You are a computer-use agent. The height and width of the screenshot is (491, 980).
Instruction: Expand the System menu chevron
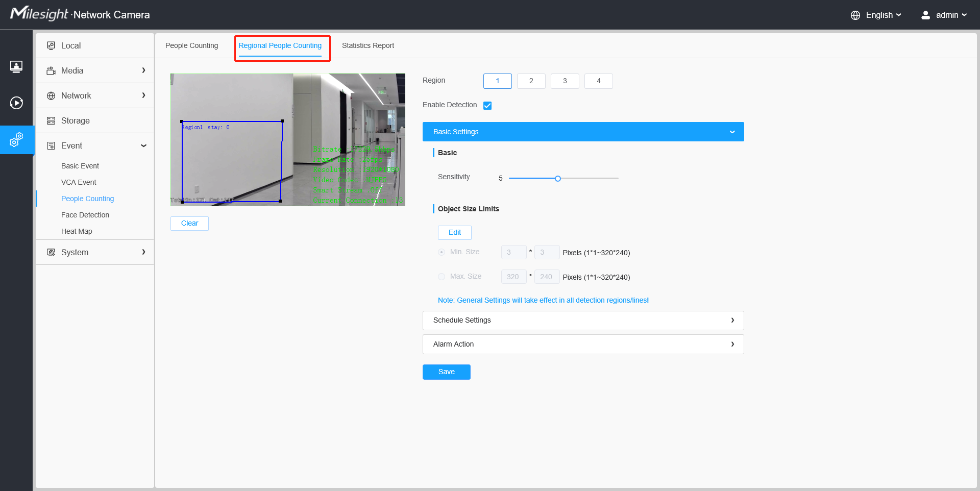[143, 252]
